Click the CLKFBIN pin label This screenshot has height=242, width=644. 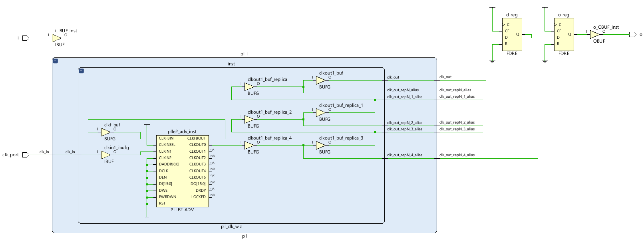166,138
